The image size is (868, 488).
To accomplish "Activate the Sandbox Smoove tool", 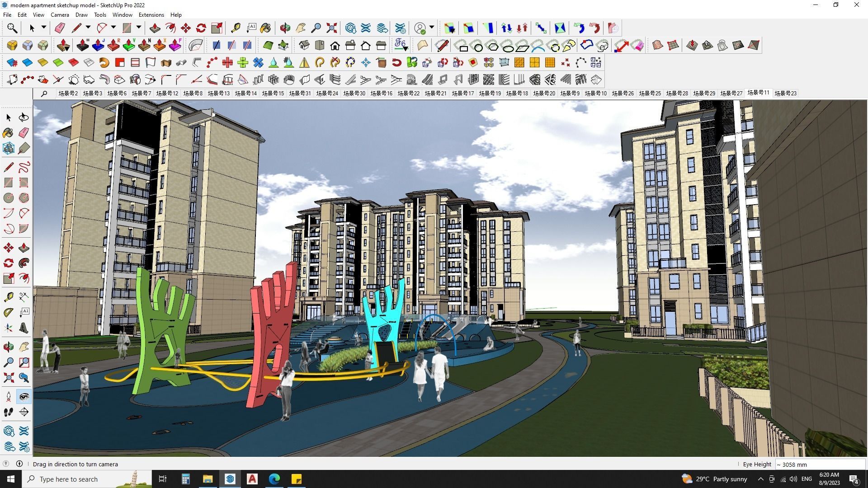I will [x=692, y=45].
